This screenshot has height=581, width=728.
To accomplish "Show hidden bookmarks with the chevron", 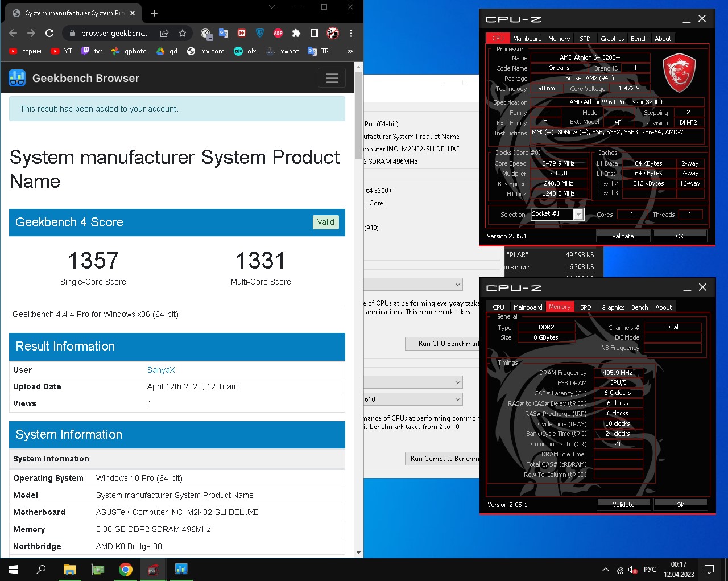I will pos(350,51).
